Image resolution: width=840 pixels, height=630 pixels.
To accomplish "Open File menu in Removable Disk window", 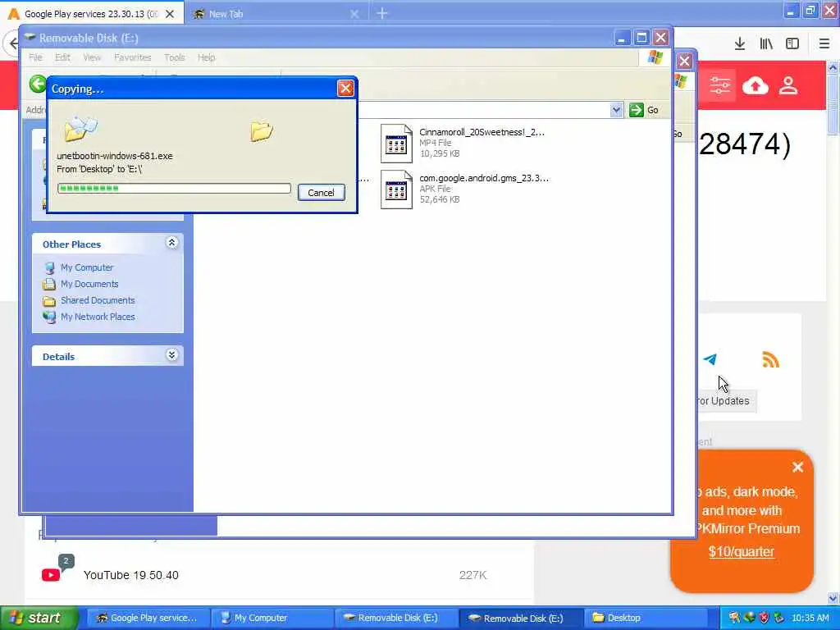I will click(35, 57).
